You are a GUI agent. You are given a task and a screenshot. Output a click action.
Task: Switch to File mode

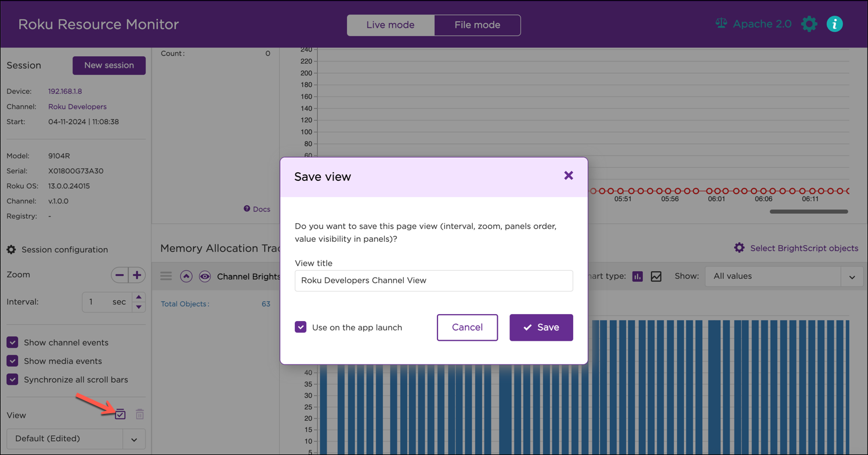pos(476,25)
